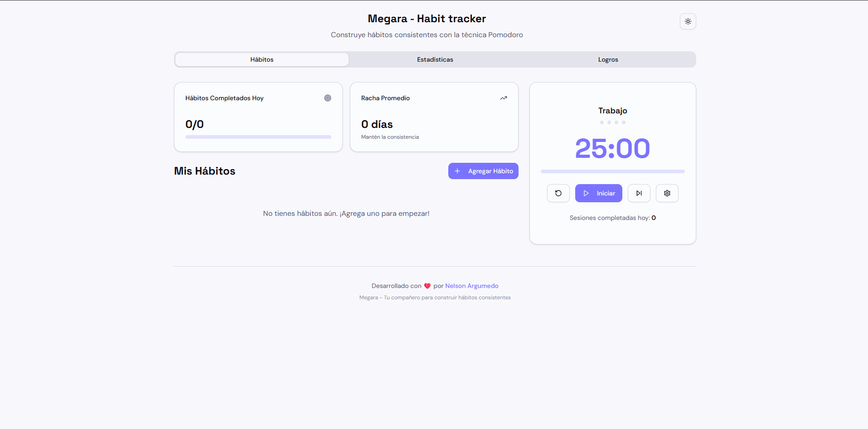Click the 25:00 timer display
This screenshot has height=429, width=868.
point(613,148)
